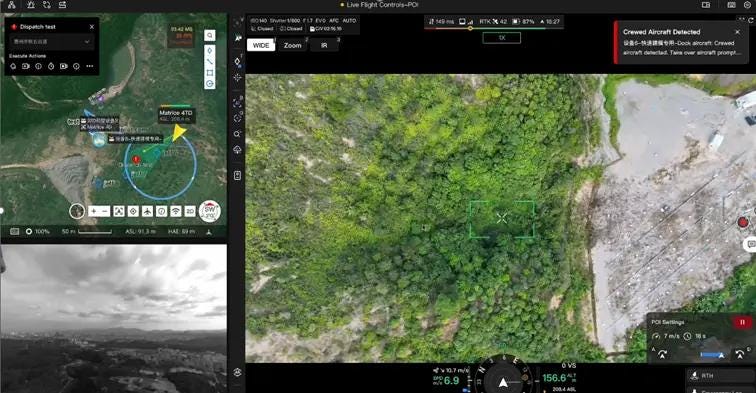
Task: Open the keyboard shortcuts icon top right
Action: click(x=731, y=5)
